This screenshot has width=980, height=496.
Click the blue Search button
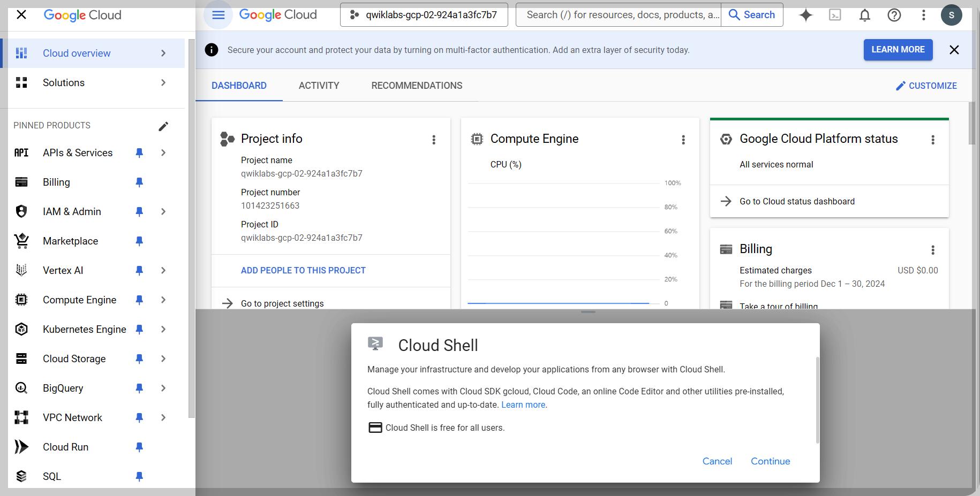coord(752,15)
